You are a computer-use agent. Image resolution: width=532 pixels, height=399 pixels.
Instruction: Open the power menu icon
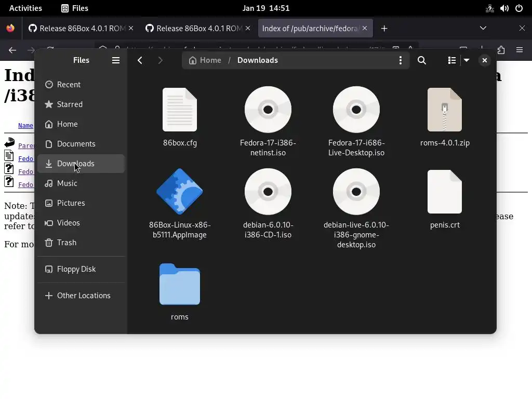[x=519, y=8]
